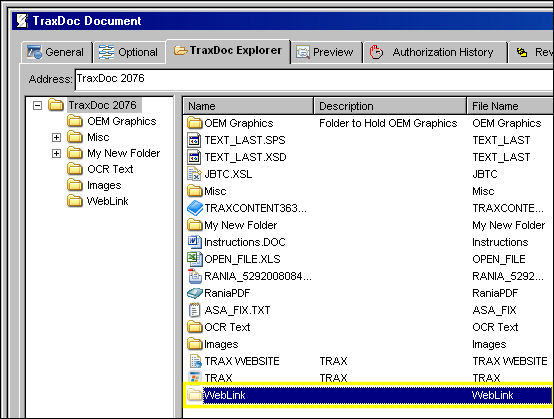Select the TRAX WEBSITE name text
Viewport: 554px width, 419px height.
pyautogui.click(x=242, y=361)
